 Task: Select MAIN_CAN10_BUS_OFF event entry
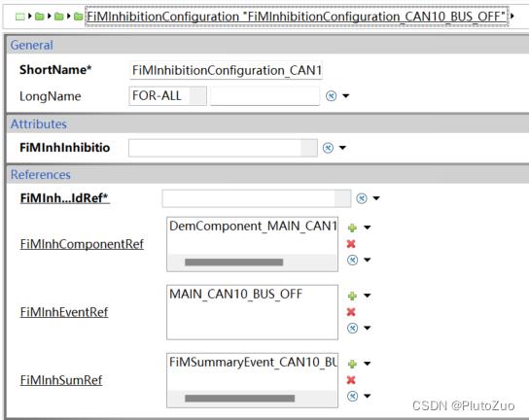tap(236, 294)
